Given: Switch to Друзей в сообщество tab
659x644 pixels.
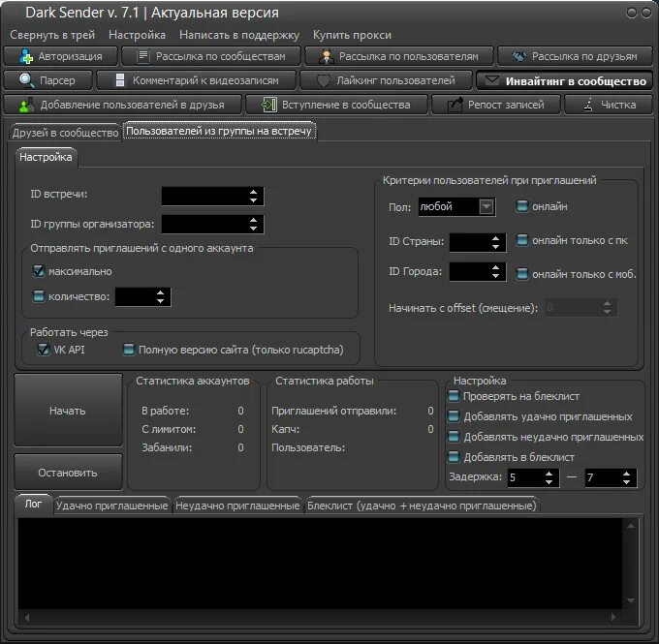Looking at the screenshot, I should click(65, 133).
